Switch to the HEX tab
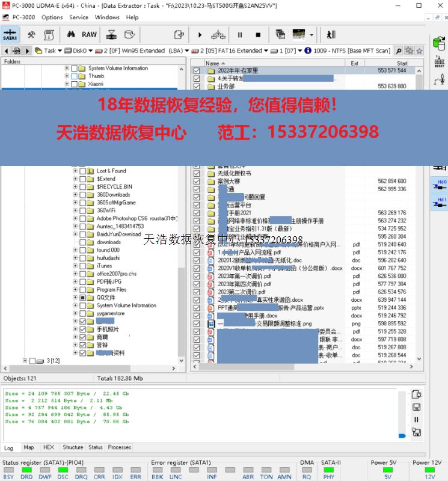This screenshot has width=448, height=481. [x=49, y=447]
